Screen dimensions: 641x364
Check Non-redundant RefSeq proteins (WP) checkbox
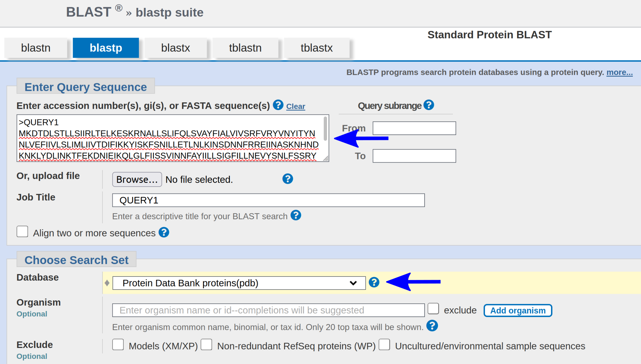point(206,345)
